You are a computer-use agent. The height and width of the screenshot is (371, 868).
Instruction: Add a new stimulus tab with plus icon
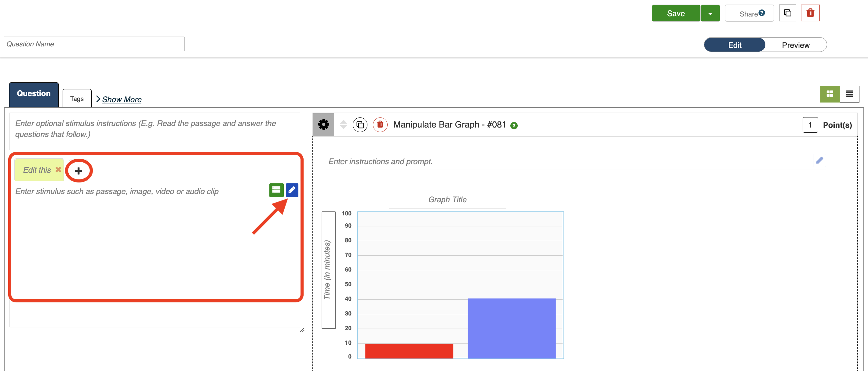pos(78,171)
